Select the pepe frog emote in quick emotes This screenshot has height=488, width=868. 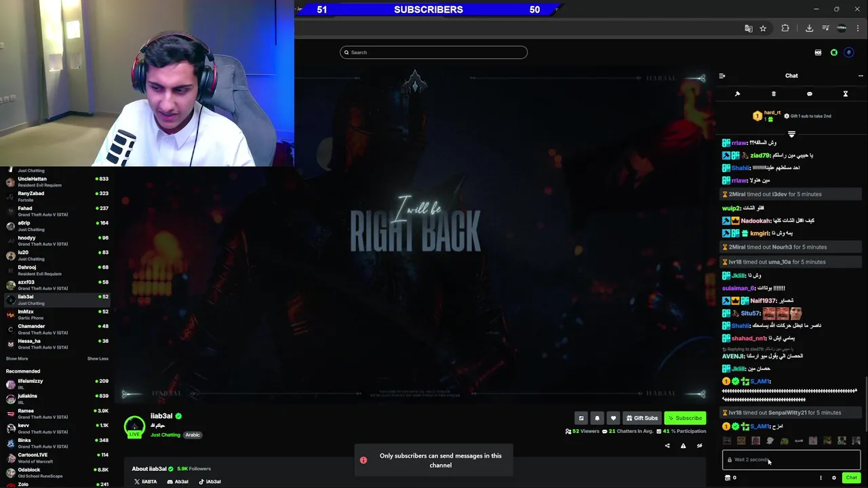click(784, 441)
